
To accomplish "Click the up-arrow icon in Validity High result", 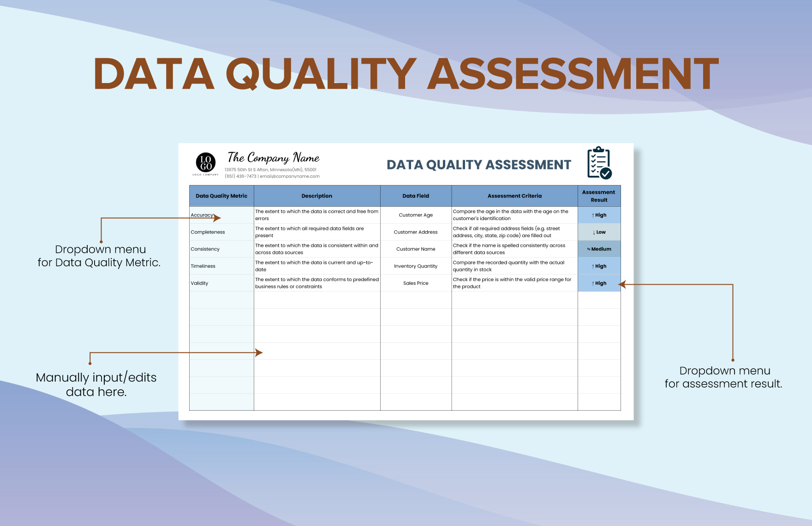I will [x=593, y=283].
